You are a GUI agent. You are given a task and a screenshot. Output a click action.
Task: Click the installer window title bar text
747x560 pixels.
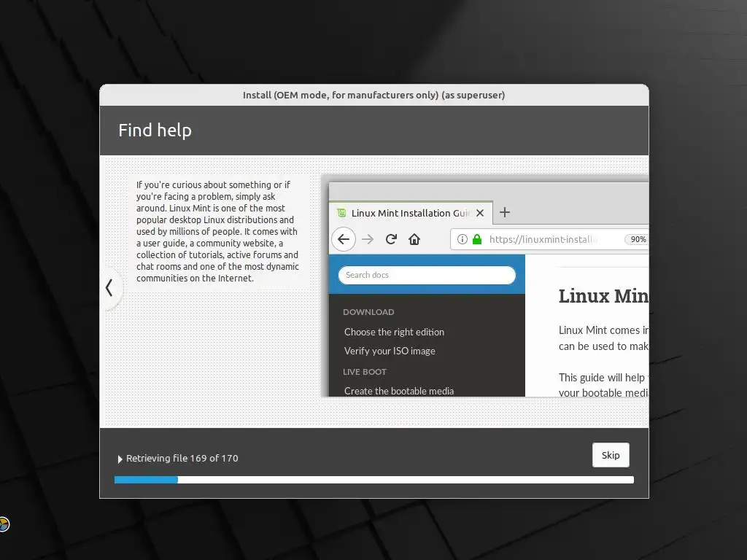[374, 96]
